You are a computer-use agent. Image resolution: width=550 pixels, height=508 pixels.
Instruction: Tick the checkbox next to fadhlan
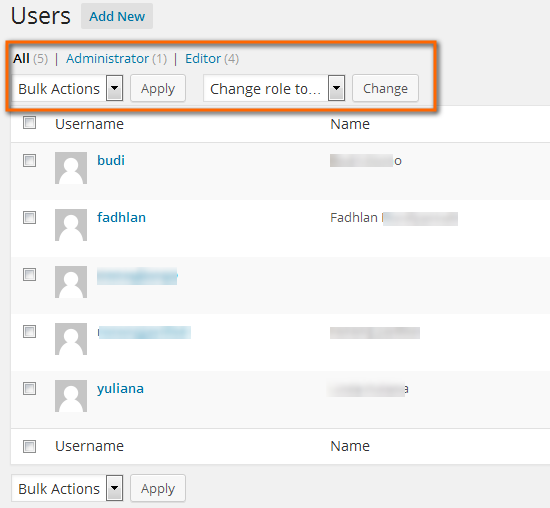click(29, 218)
